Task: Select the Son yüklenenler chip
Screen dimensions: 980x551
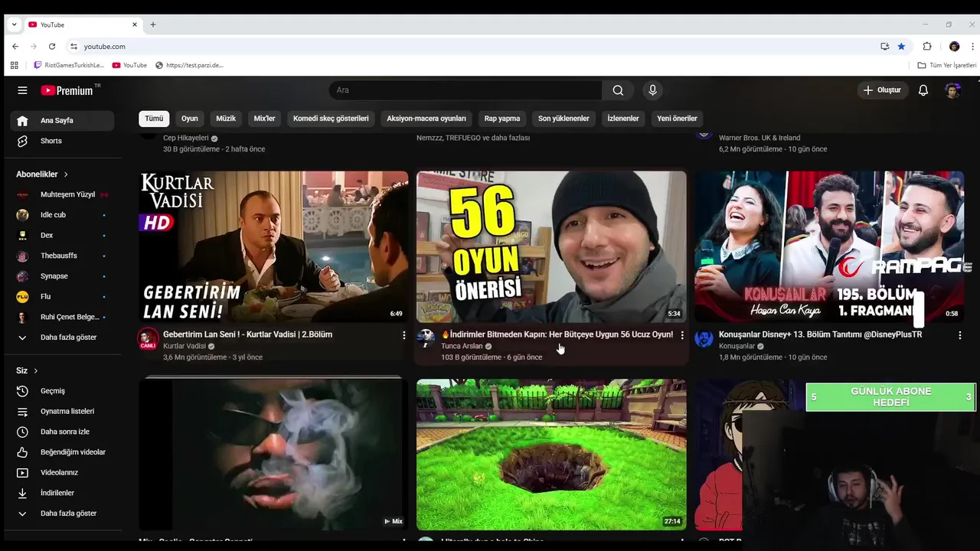Action: point(563,119)
